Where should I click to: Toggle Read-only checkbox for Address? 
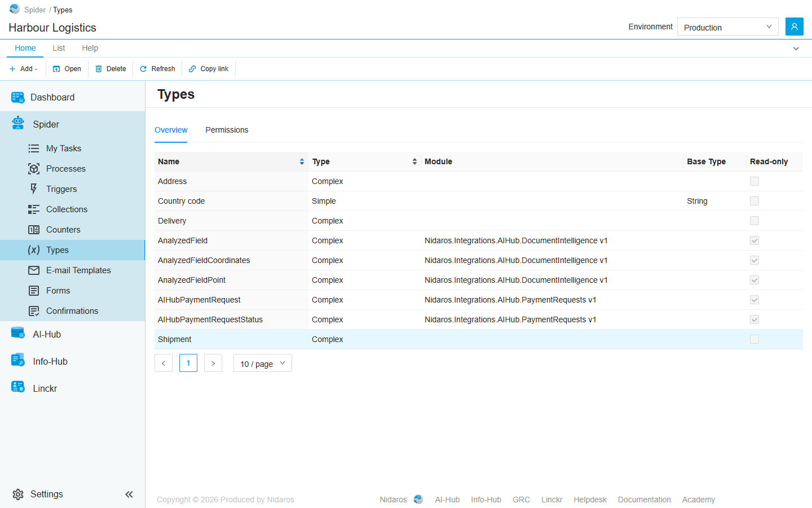[x=754, y=181]
